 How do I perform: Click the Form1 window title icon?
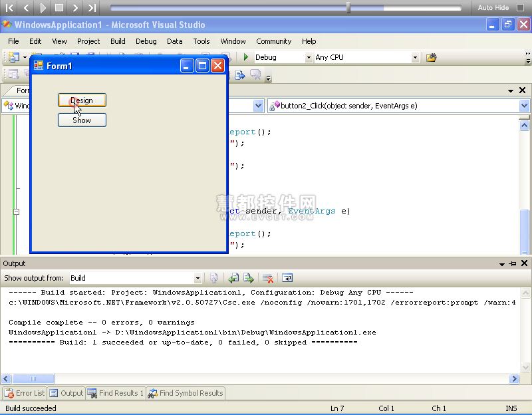click(x=39, y=65)
